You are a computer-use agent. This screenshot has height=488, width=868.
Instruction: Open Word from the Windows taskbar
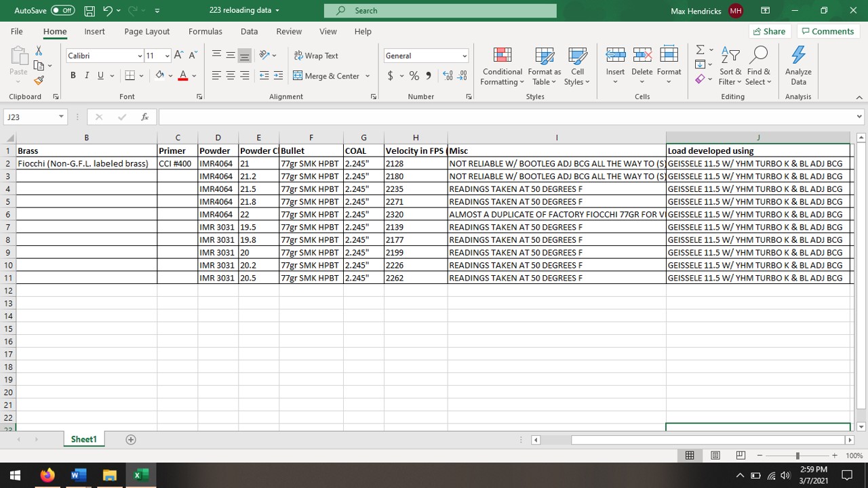[78, 475]
